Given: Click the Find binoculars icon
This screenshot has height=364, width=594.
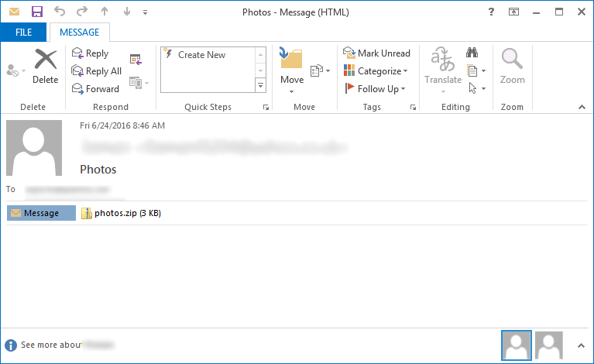Looking at the screenshot, I should (x=472, y=53).
